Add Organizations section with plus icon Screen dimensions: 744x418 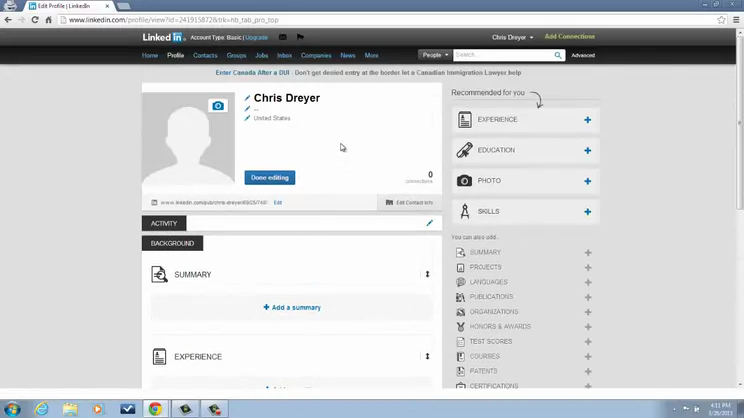(x=588, y=312)
